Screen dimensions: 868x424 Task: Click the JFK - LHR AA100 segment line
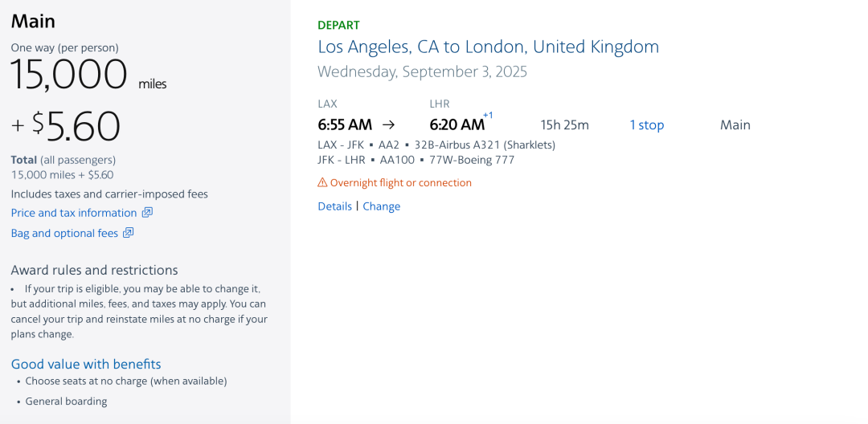tap(416, 160)
